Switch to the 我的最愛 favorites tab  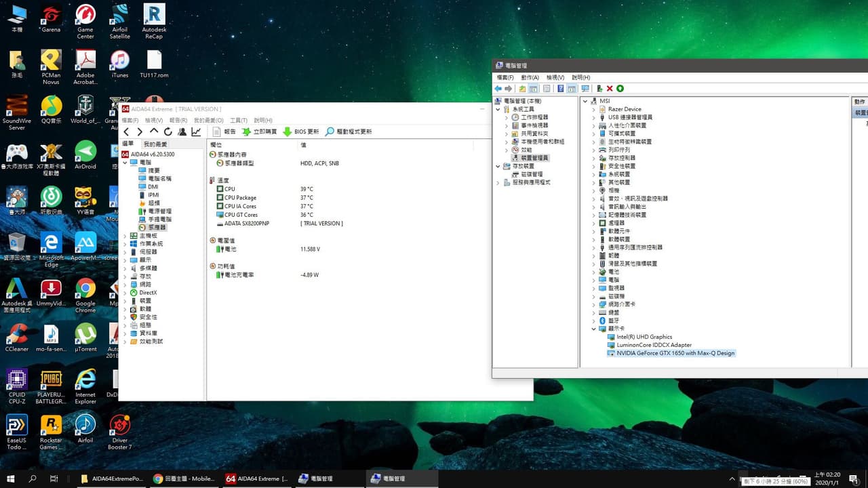point(155,144)
